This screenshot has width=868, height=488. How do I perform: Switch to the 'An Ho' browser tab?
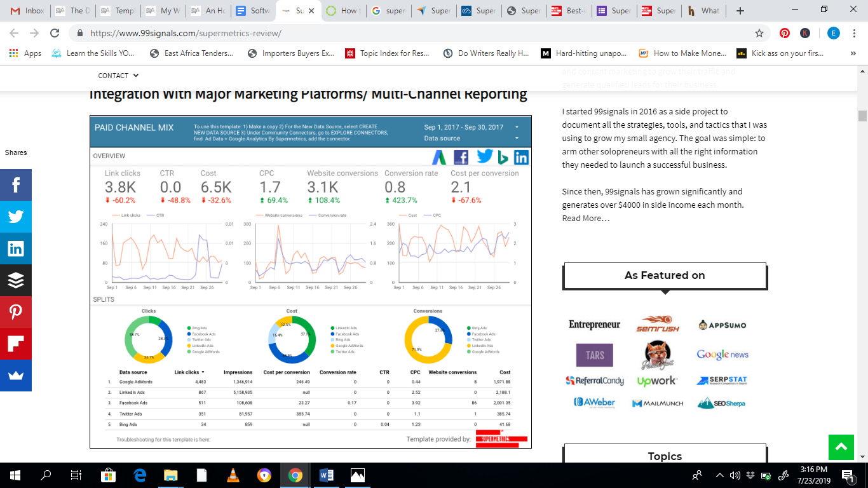coord(207,11)
